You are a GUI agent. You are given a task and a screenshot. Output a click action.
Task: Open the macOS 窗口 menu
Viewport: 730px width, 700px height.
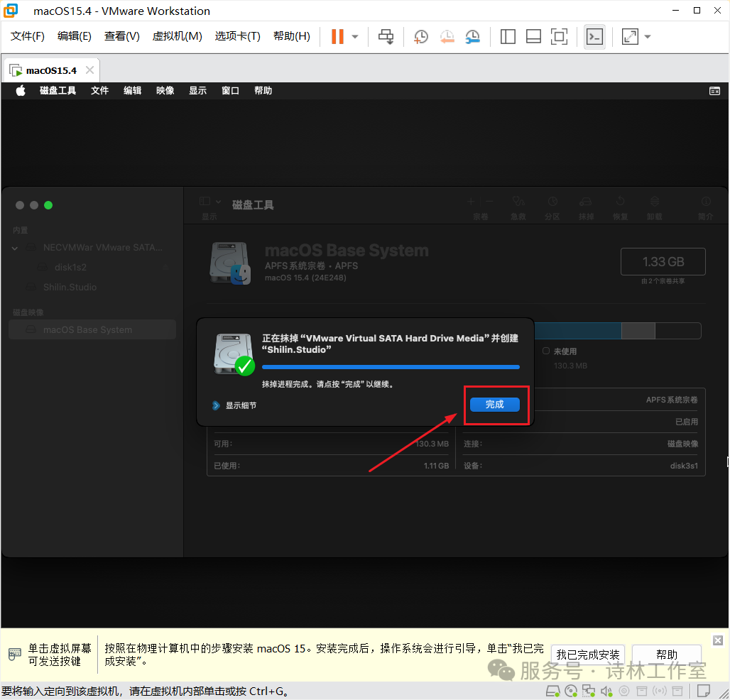tap(230, 90)
